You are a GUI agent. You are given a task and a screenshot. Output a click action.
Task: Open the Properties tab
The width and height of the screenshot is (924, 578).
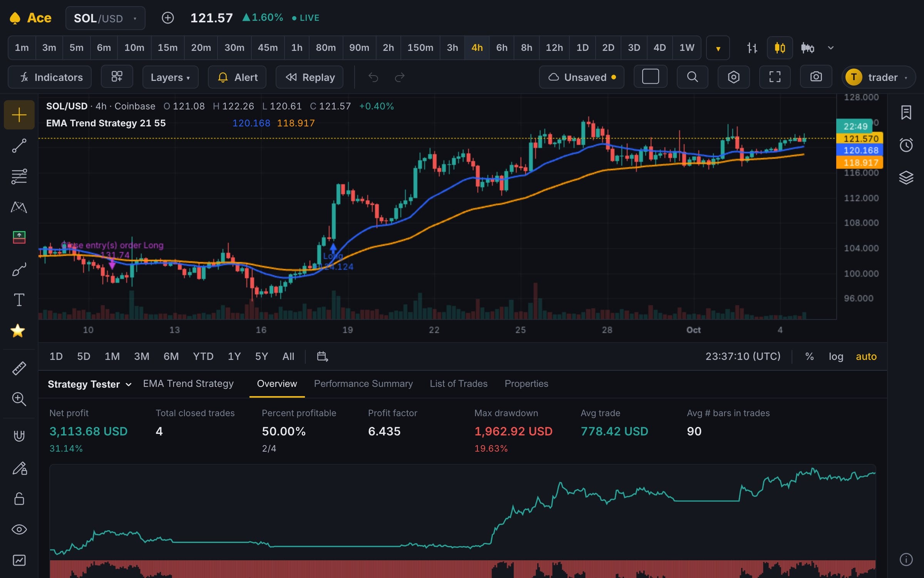526,384
